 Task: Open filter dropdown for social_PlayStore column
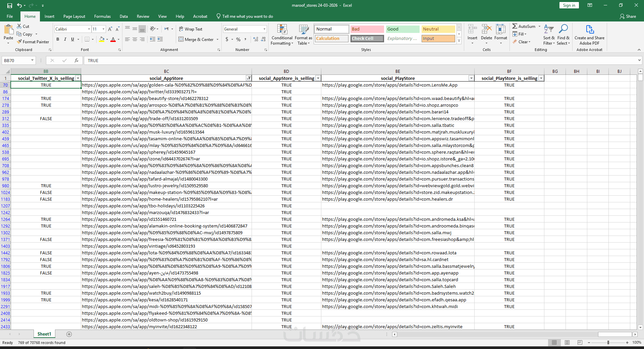pyautogui.click(x=471, y=78)
